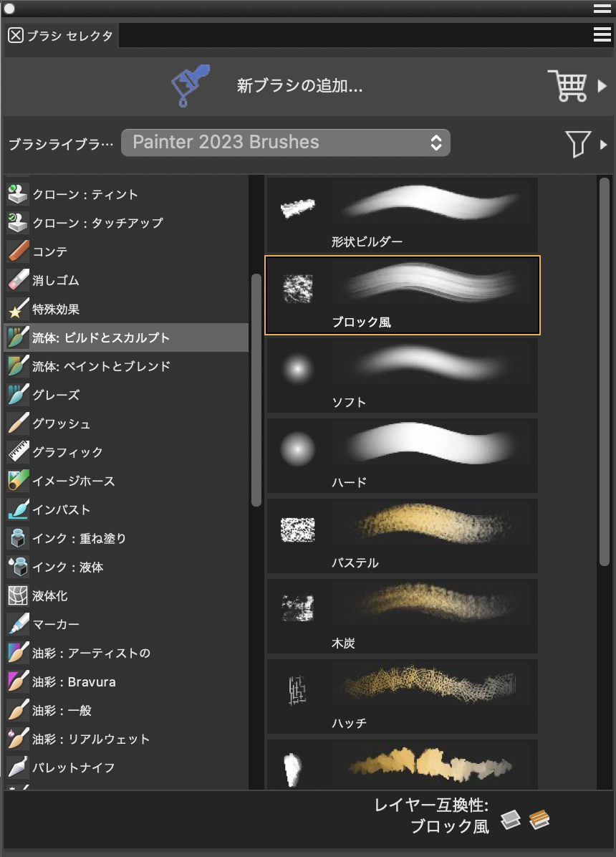Close the ブラシ セレクタ panel tab
The width and height of the screenshot is (616, 857).
(x=16, y=35)
